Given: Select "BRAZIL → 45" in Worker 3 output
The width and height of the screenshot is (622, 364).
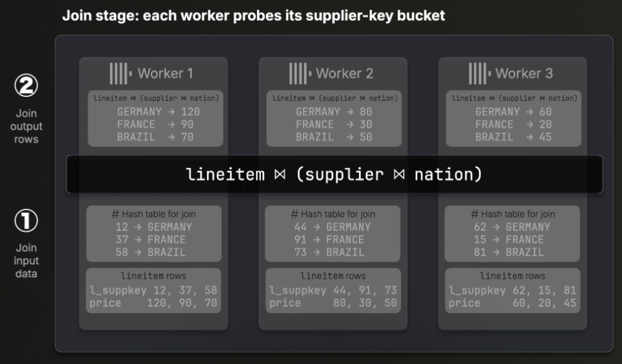Looking at the screenshot, I should click(513, 137).
